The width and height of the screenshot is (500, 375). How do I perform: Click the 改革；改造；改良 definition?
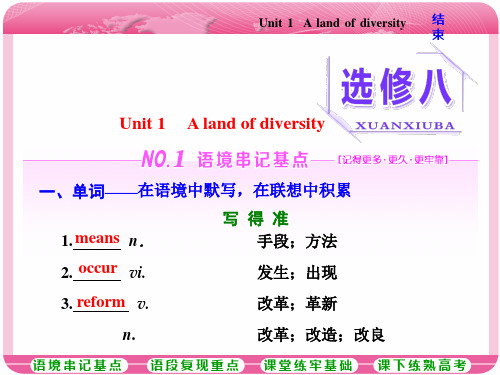pos(321,335)
